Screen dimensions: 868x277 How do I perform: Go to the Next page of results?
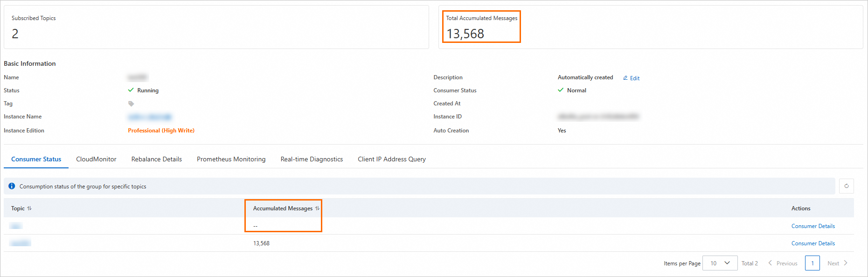(x=837, y=263)
